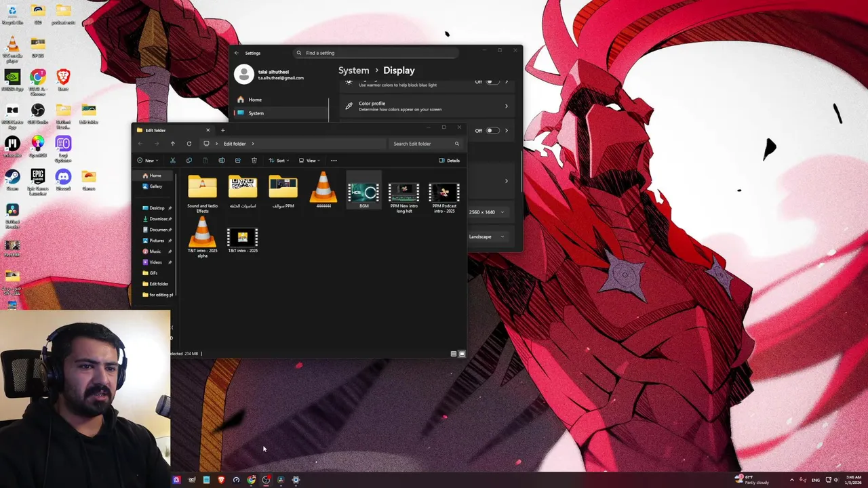Click the Share icon in Explorer toolbar
The image size is (868, 488).
(238, 161)
